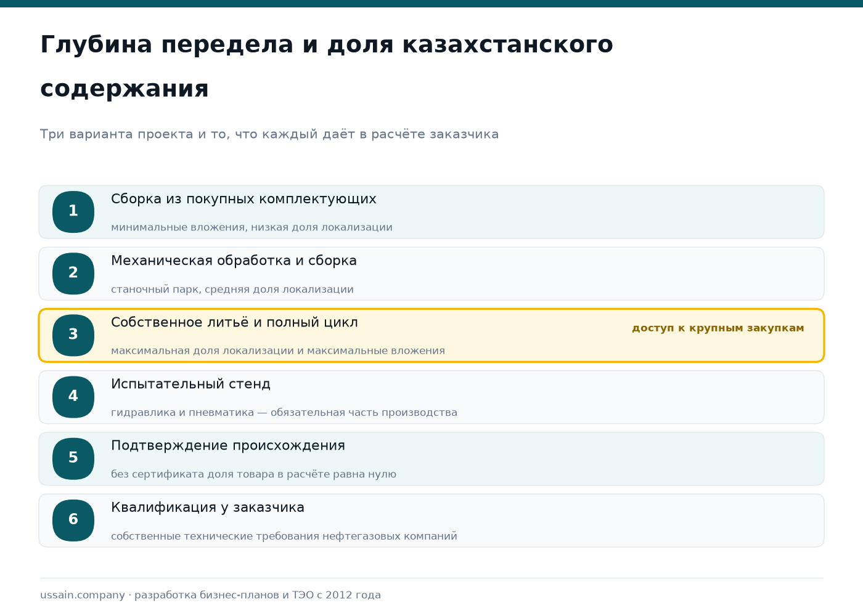Screen dimensions: 863x616
Task: Select "Механическая обработка и сборка" title
Action: pos(234,261)
